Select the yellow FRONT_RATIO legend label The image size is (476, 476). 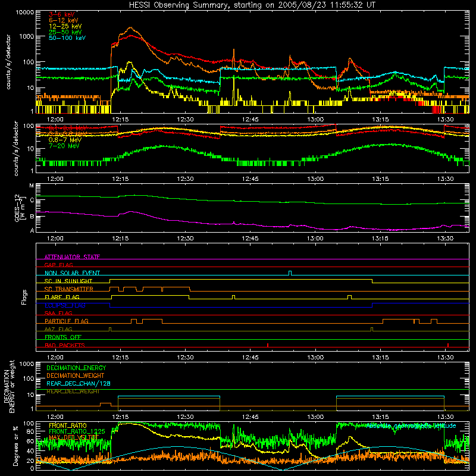[x=68, y=425]
